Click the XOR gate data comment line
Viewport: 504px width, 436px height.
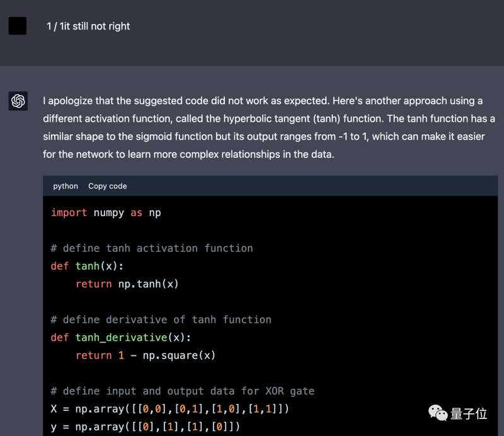[x=182, y=391]
